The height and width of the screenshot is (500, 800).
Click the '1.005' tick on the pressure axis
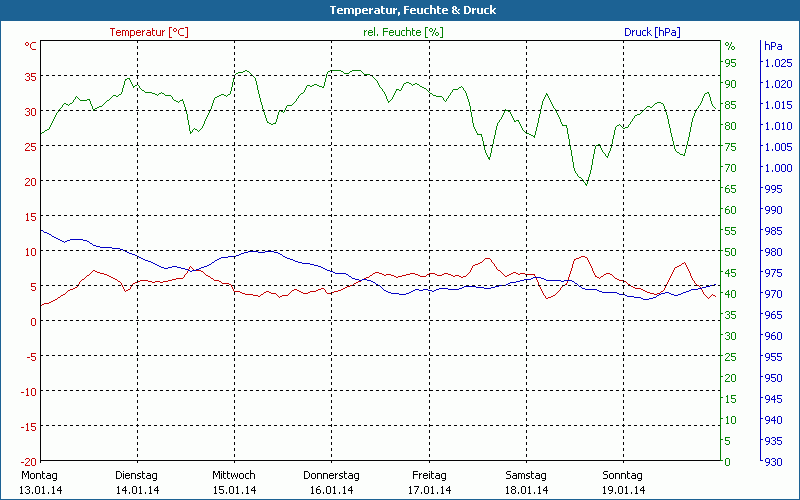(779, 147)
